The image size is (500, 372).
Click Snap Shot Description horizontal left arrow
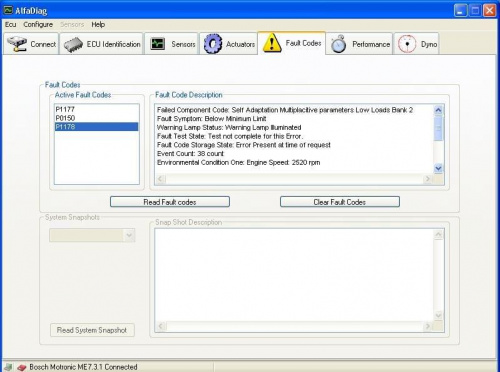click(161, 326)
